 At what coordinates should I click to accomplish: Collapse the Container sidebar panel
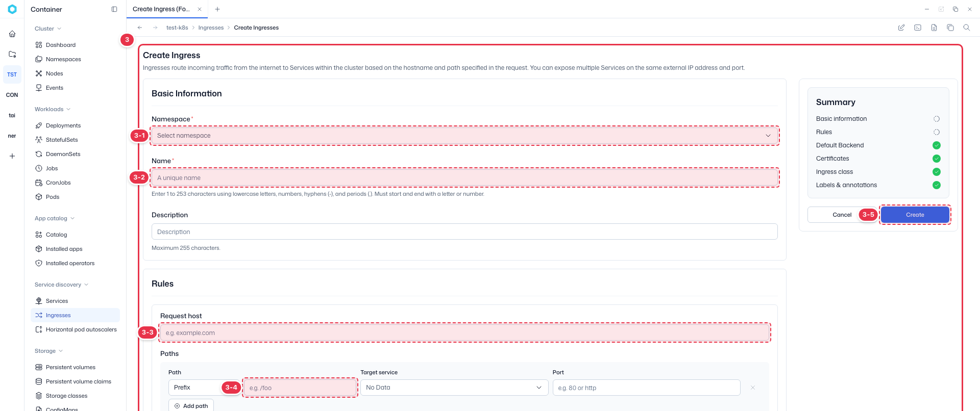pyautogui.click(x=114, y=9)
